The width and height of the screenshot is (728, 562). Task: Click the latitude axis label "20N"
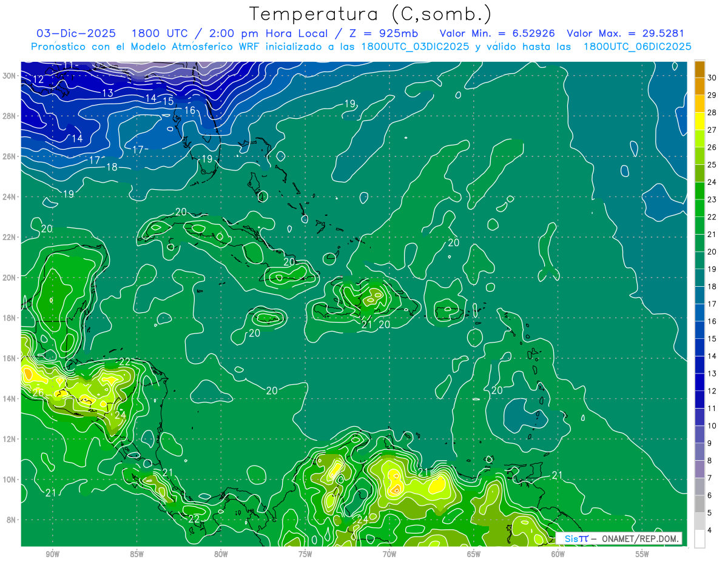(9, 278)
